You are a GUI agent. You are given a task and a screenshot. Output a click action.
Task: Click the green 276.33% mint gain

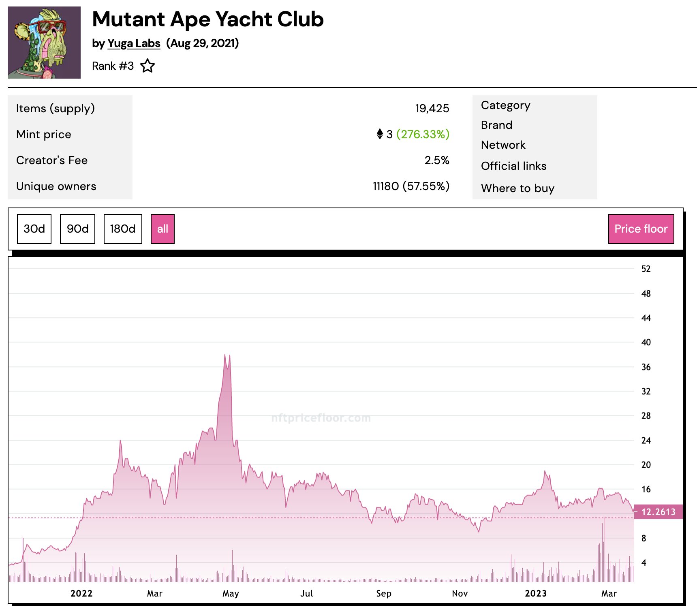[x=423, y=134]
